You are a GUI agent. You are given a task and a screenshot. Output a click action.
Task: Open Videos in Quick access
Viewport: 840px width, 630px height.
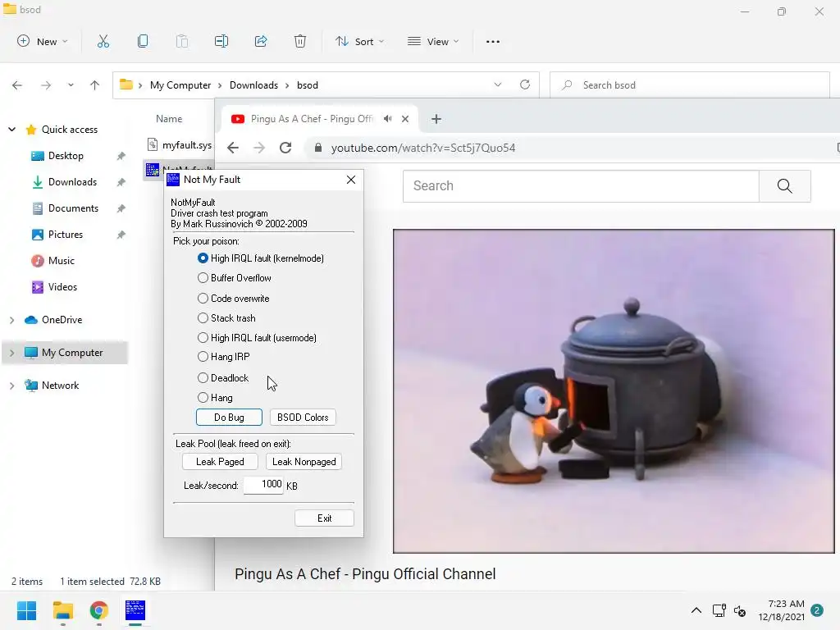coord(62,287)
